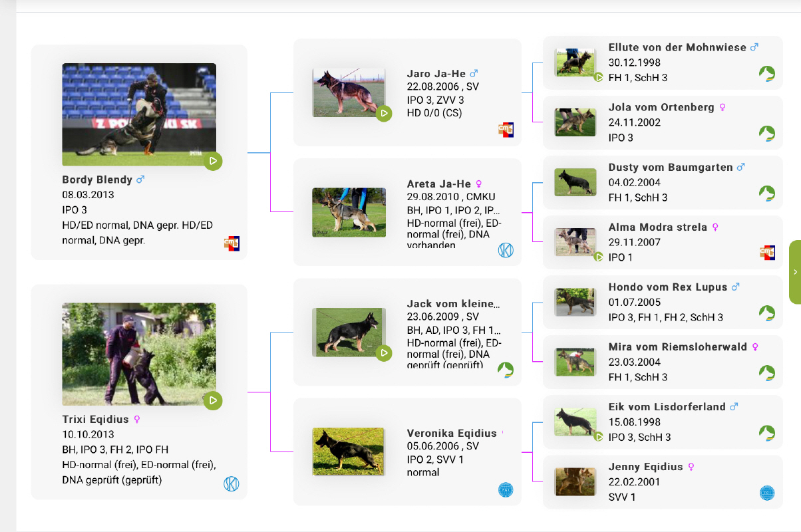The width and height of the screenshot is (801, 532).
Task: Click the blue badge in Jenny Eqidius's card
Action: 767,493
